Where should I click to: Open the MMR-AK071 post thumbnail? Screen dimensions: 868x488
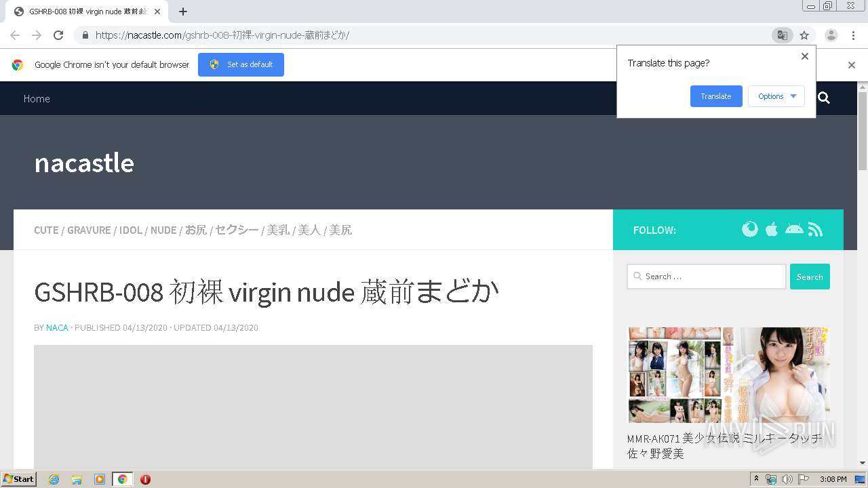click(x=729, y=375)
